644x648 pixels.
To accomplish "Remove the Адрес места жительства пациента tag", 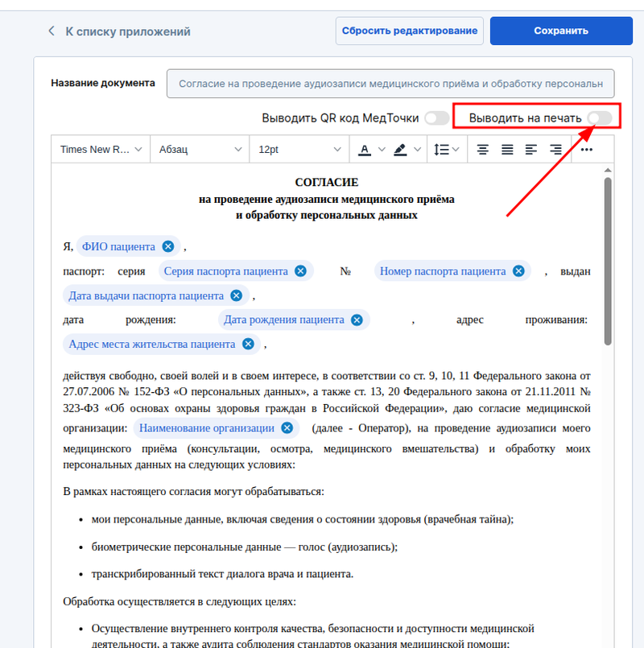I will (248, 345).
